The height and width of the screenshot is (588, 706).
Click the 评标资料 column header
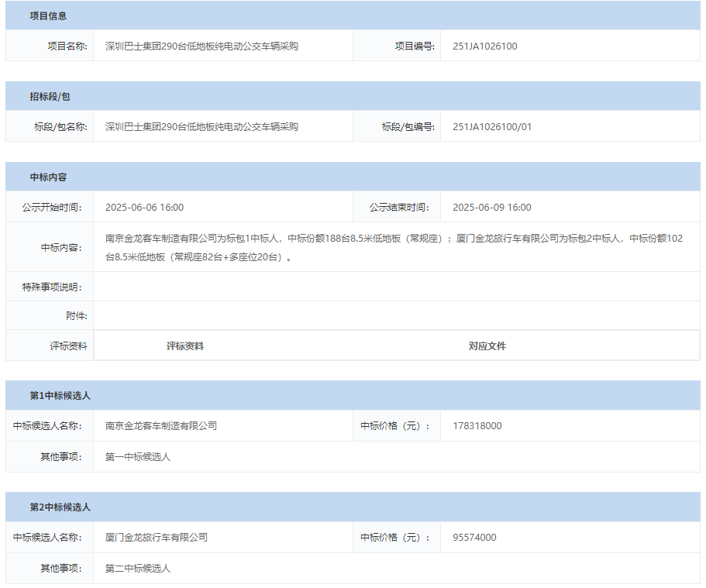coord(185,346)
